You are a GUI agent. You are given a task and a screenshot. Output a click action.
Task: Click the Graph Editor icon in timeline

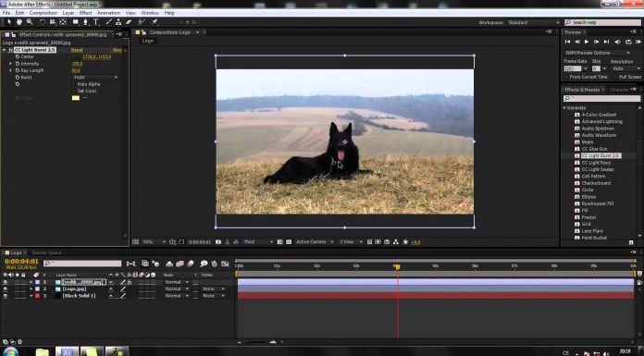point(225,264)
